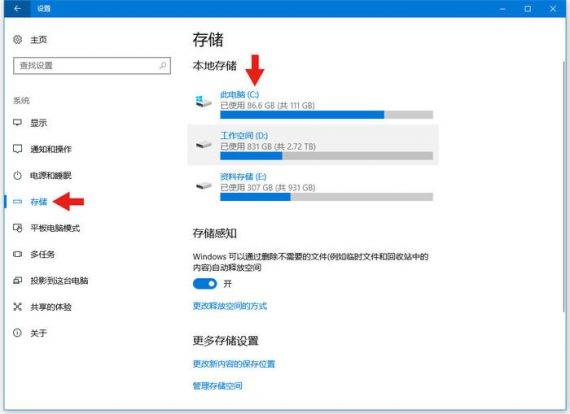The height and width of the screenshot is (414, 570).
Task: Click the 通知和操作 icon
Action: click(17, 149)
